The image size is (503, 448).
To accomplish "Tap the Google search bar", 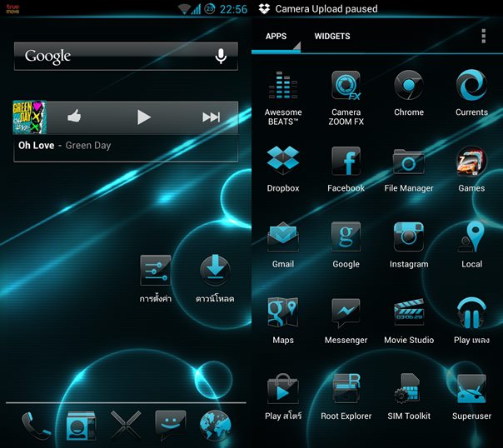I will click(126, 56).
